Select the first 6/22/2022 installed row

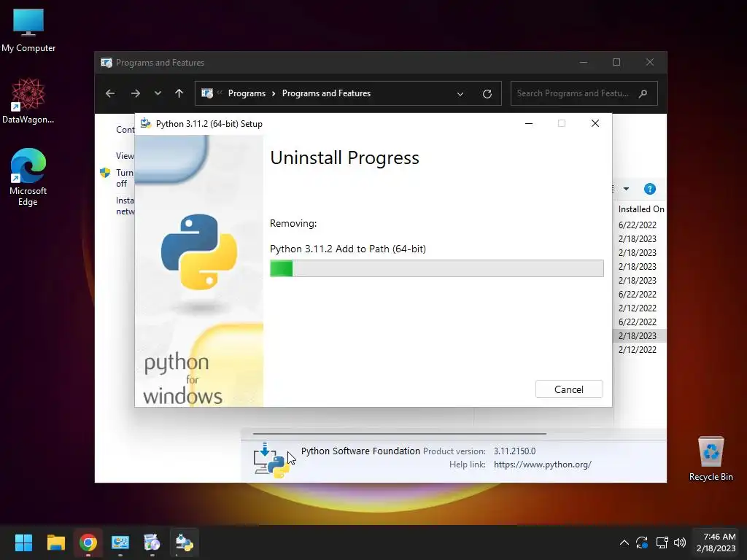tap(638, 225)
